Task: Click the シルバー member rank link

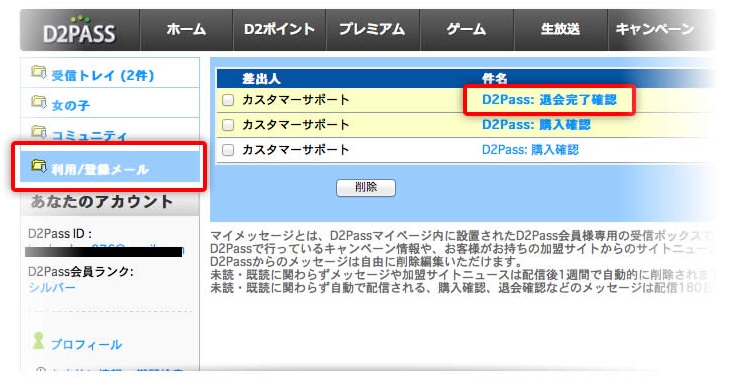Action: (52, 287)
